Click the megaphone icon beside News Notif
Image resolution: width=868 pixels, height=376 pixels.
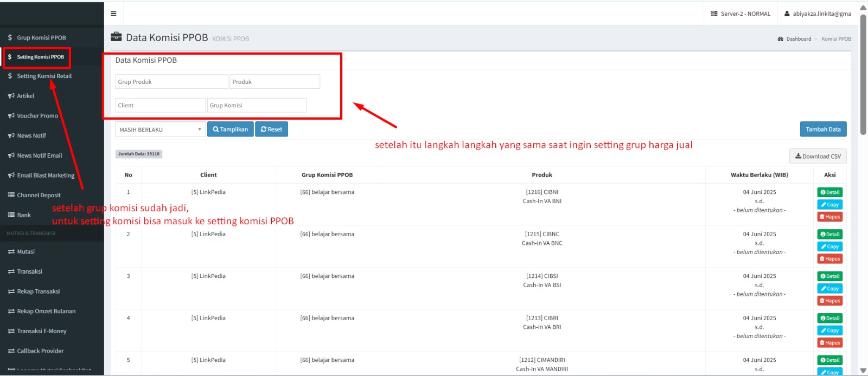(x=11, y=135)
